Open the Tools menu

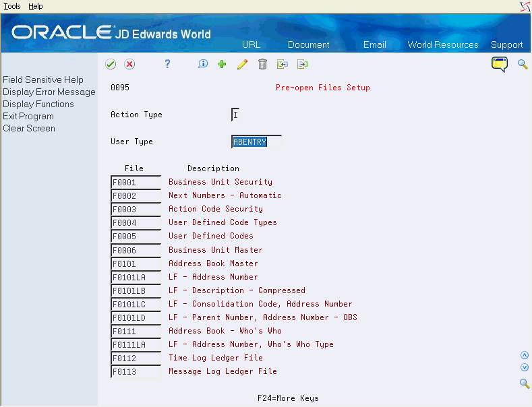pyautogui.click(x=12, y=6)
